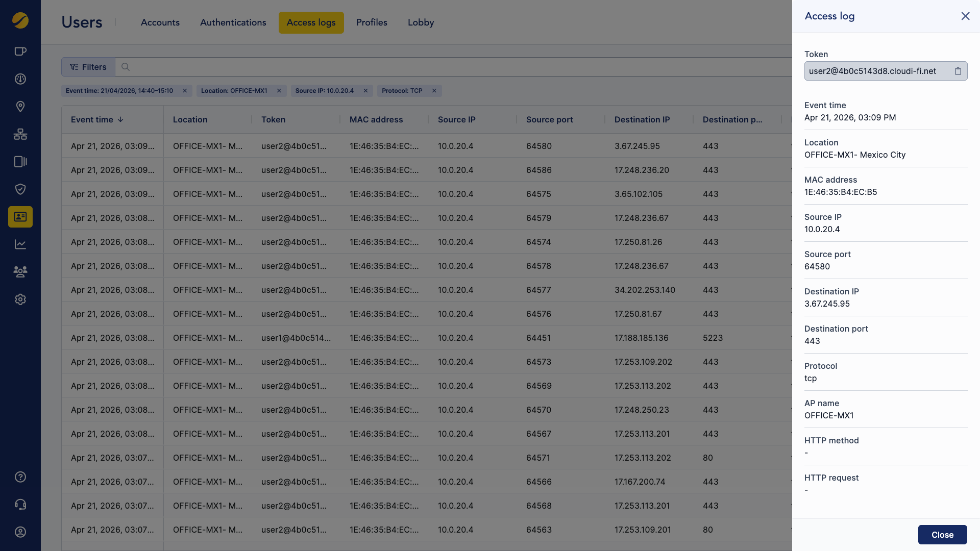Select the locations pin icon in sidebar
Screen dimensions: 980x551
(20, 107)
